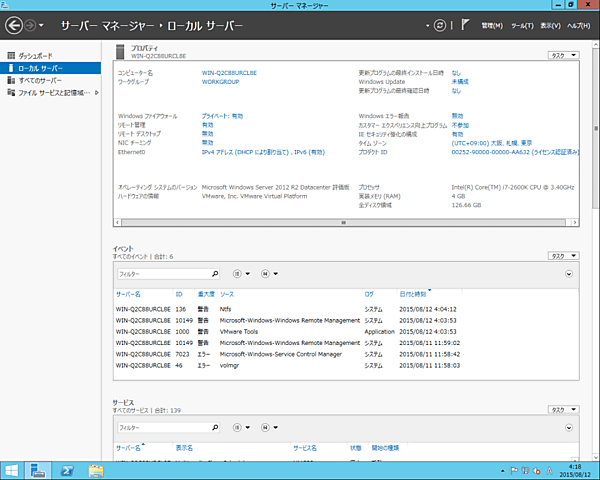The image size is (600, 480).
Task: Open PowerShell from the taskbar
Action: (67, 470)
